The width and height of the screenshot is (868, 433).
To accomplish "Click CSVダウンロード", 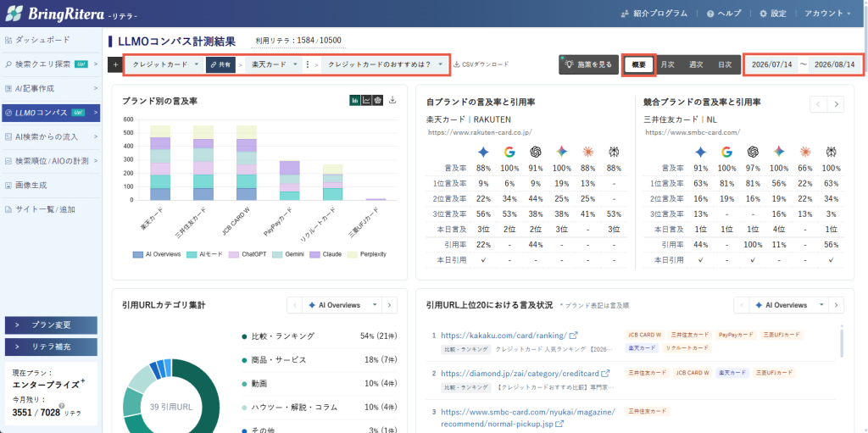I will [x=481, y=64].
